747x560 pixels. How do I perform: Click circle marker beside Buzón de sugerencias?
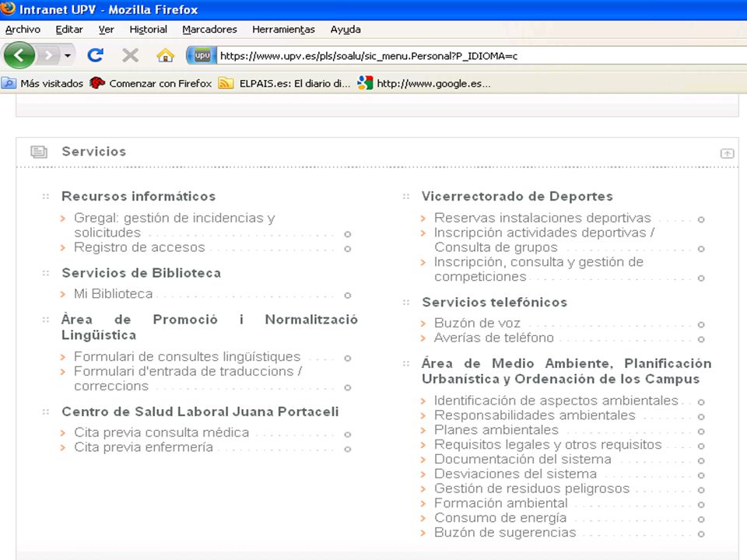(x=701, y=534)
